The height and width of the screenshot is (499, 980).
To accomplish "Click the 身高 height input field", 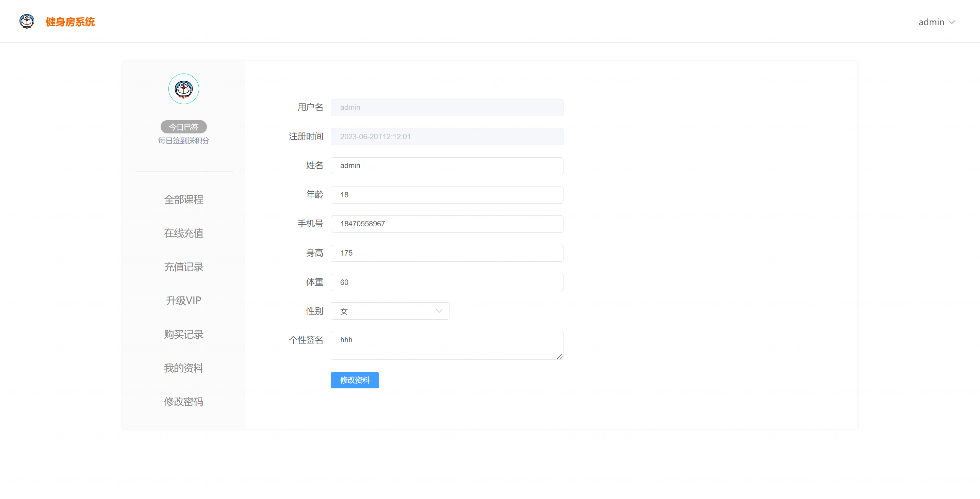I will click(447, 253).
